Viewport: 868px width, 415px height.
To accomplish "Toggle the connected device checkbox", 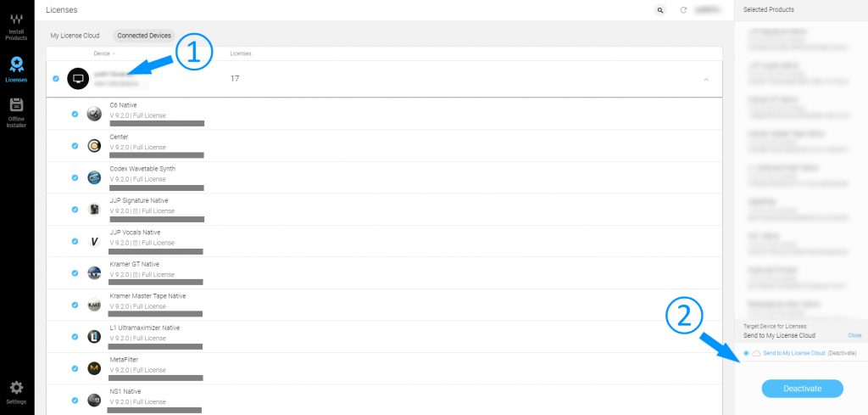I will [x=56, y=79].
